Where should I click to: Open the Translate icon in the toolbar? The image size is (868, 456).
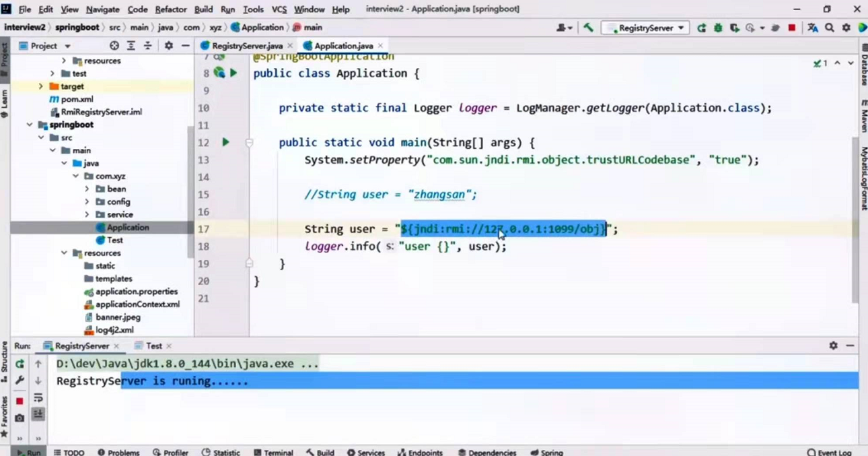(x=813, y=28)
